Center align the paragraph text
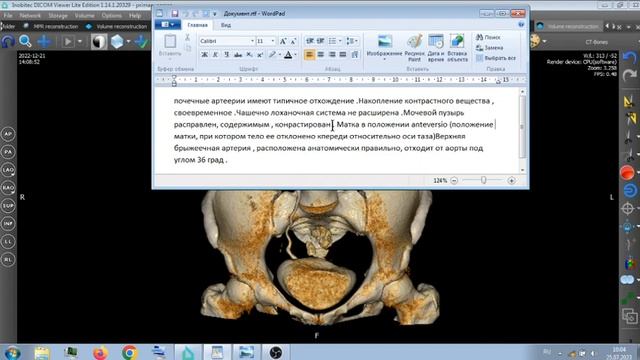Image resolution: width=640 pixels, height=360 pixels. 321,55
